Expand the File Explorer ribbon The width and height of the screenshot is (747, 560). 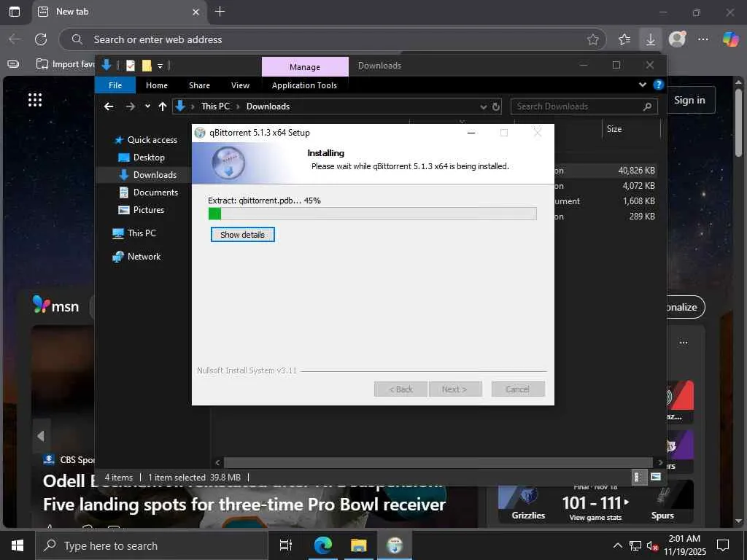642,85
